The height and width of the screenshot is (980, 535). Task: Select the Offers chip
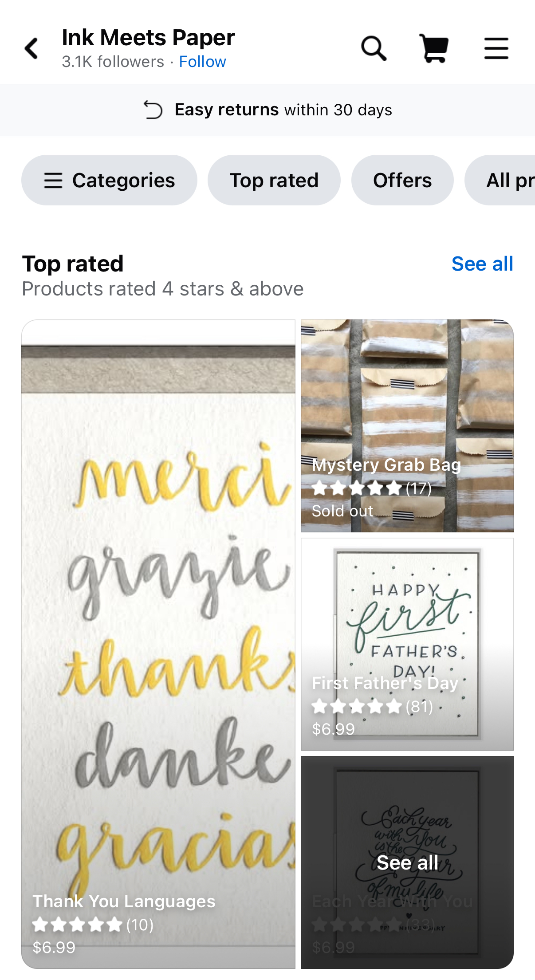tap(402, 180)
